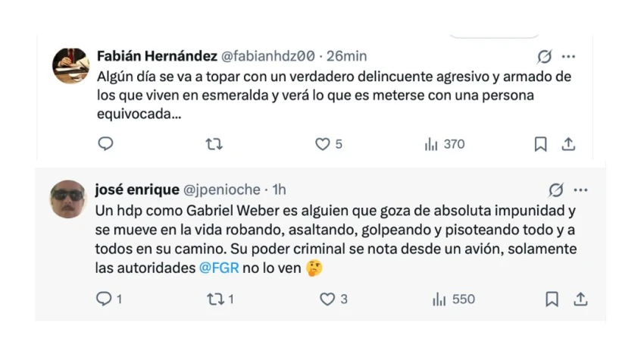
Task: Open Grok icon on Fabián's tweet
Action: pyautogui.click(x=544, y=56)
